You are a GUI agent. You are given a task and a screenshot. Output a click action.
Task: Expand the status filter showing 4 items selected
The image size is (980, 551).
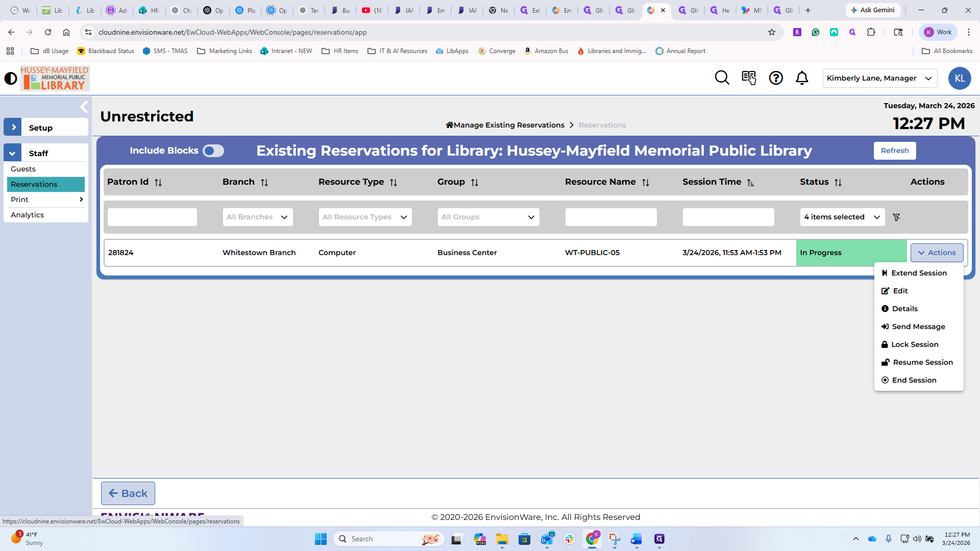[x=842, y=217]
